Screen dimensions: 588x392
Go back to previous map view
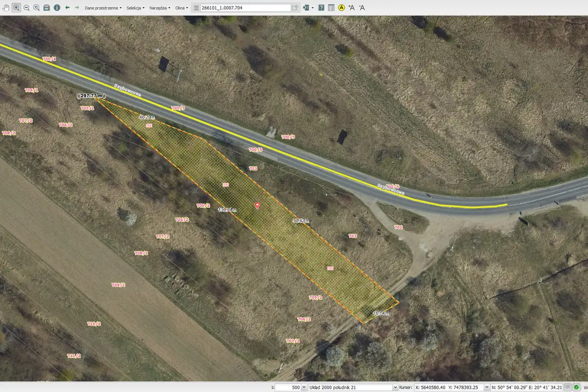67,7
